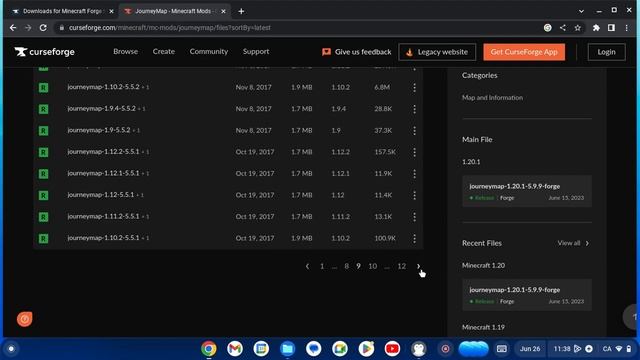Bookmark this page with the star icon

click(578, 28)
